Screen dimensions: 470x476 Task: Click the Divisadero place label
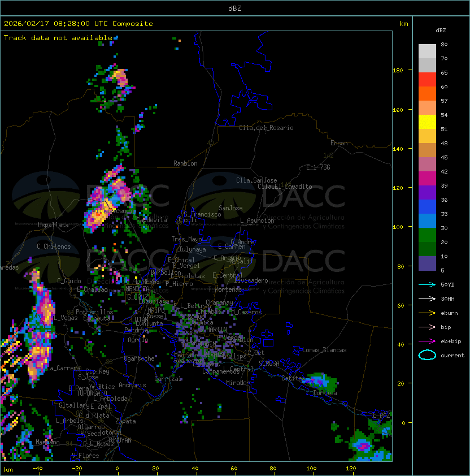point(251,280)
